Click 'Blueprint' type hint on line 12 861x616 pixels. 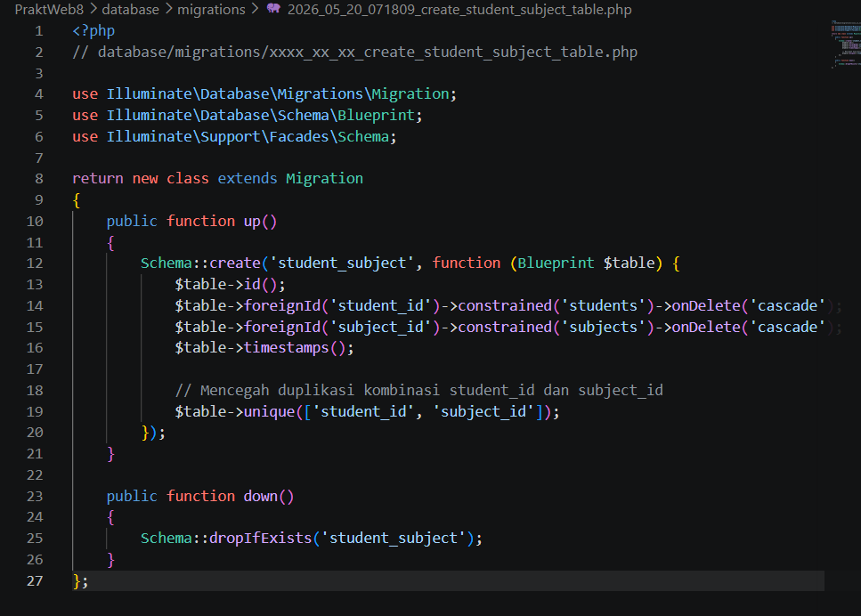(556, 263)
